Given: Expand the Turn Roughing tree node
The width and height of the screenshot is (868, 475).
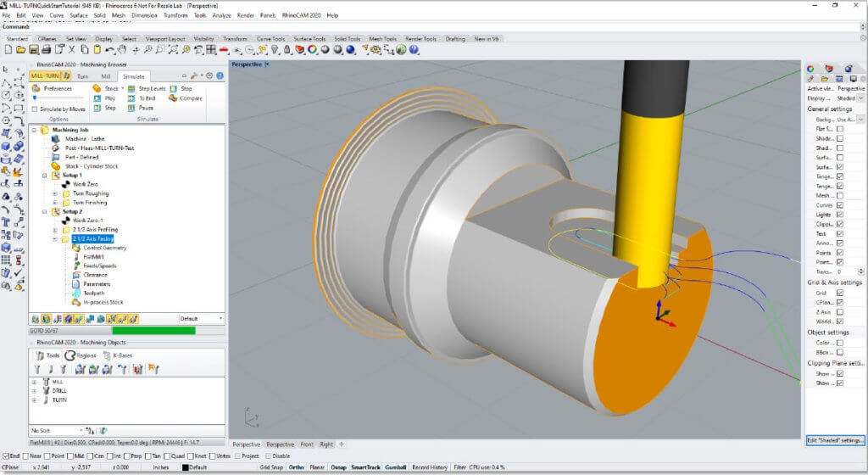Looking at the screenshot, I should pos(55,193).
